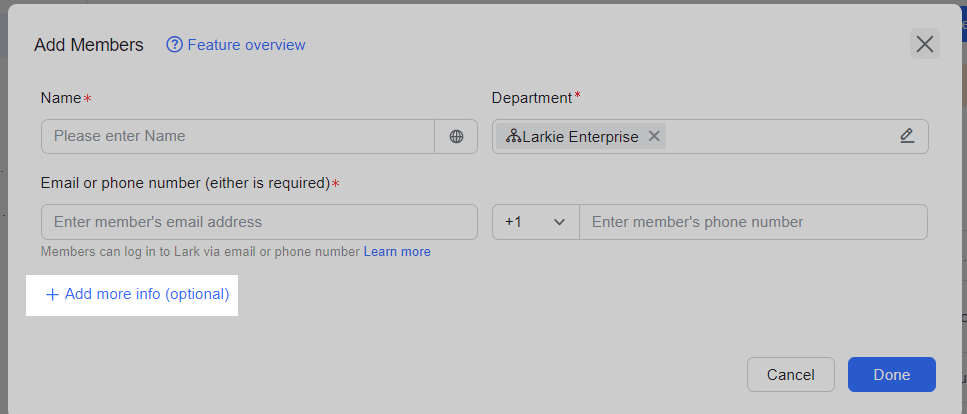Click empty area of the Department field
Viewport: 967px width, 414px height.
click(x=780, y=137)
